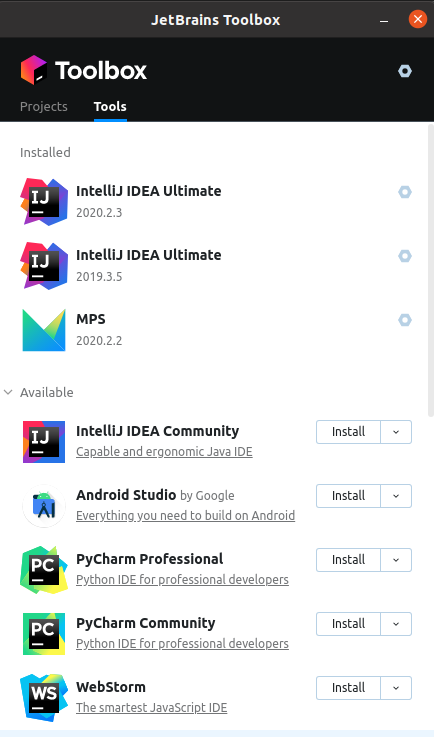Viewport: 434px width, 737px height.
Task: Click the MPS title text
Action: [91, 319]
